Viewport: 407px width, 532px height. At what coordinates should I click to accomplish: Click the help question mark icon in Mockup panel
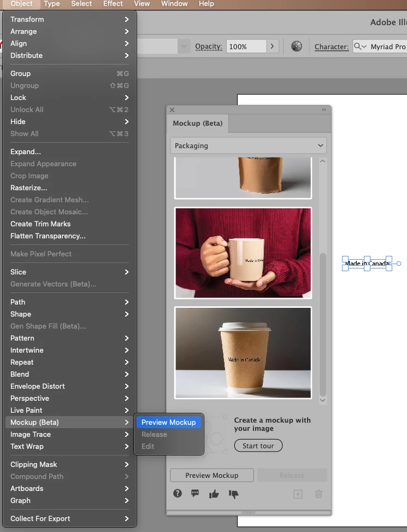click(x=178, y=493)
